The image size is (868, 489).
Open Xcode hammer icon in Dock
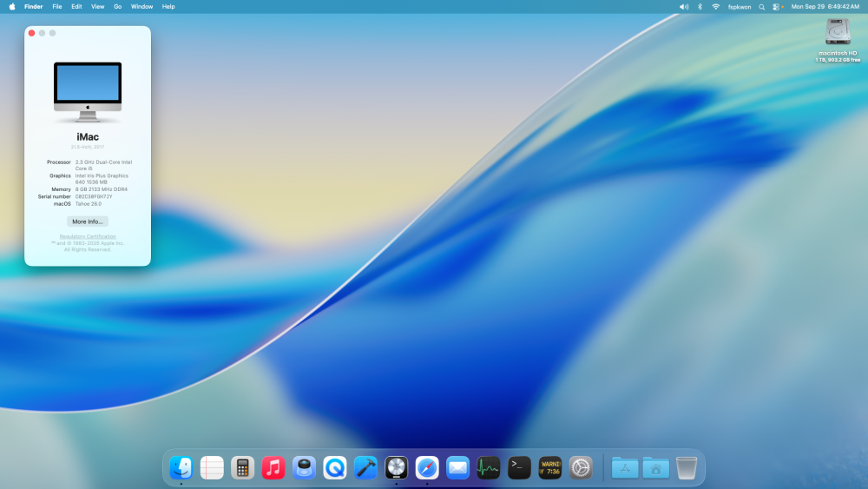365,467
